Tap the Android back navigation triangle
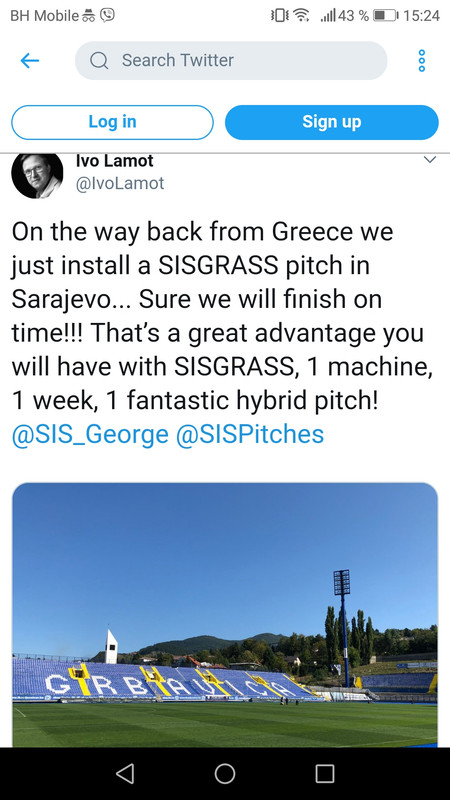The height and width of the screenshot is (800, 450). pos(124,773)
